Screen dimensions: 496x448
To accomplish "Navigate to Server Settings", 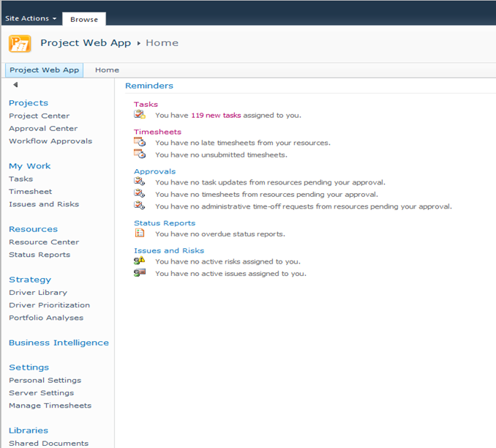I will [x=42, y=392].
